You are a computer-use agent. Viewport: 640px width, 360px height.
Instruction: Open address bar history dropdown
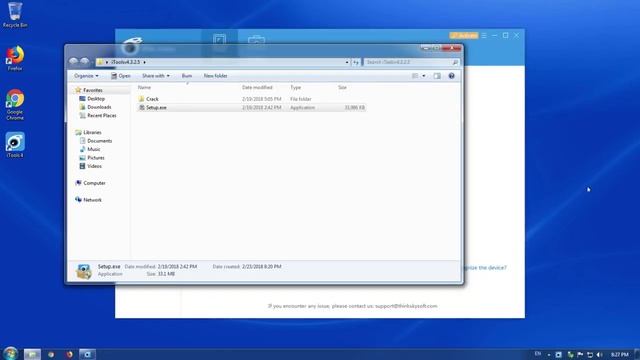click(347, 62)
